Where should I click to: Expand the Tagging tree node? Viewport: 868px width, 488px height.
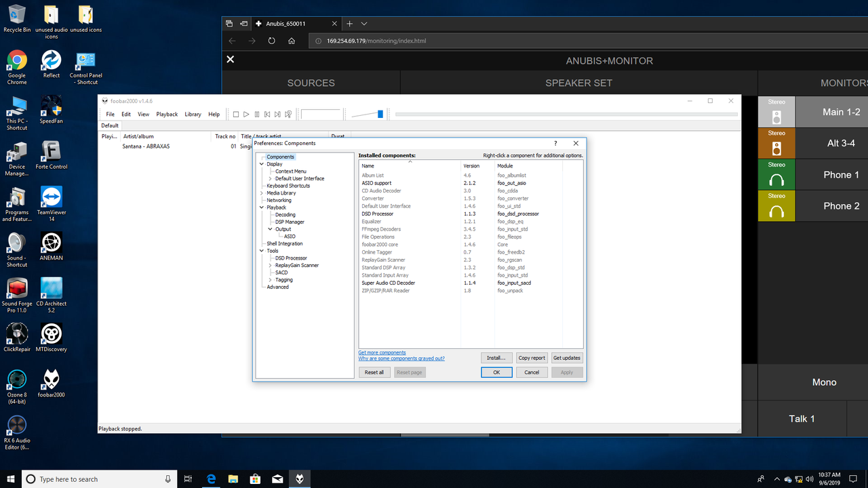tap(271, 280)
